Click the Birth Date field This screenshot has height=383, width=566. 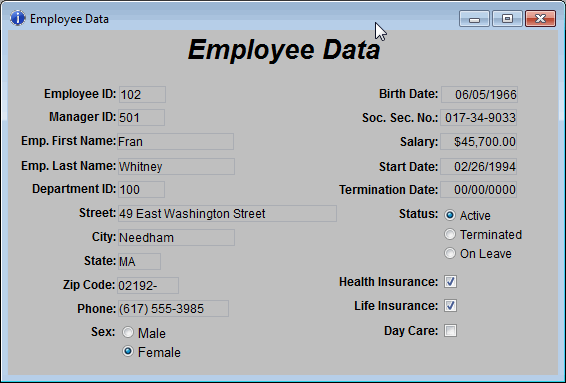click(479, 95)
